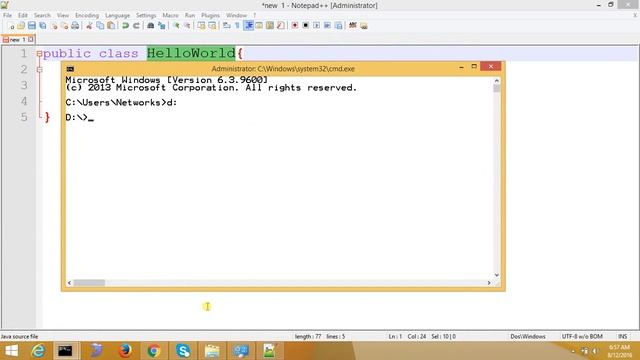Open the Language menu
The height and width of the screenshot is (360, 640).
(x=117, y=15)
